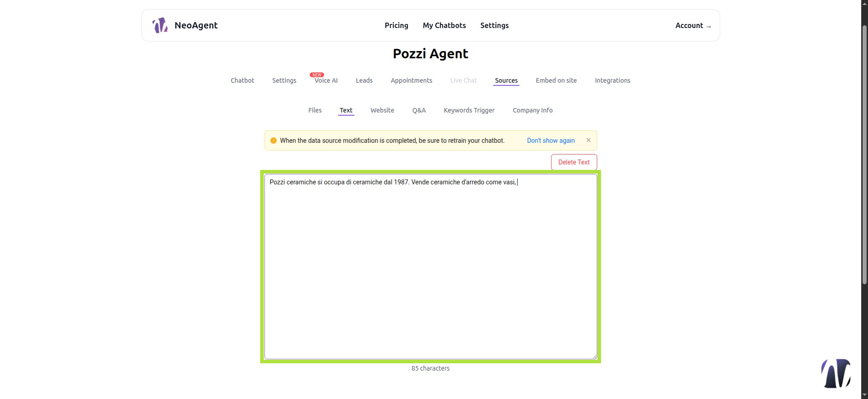Switch to the Q&A sub-tab
868x399 pixels.
tap(419, 110)
